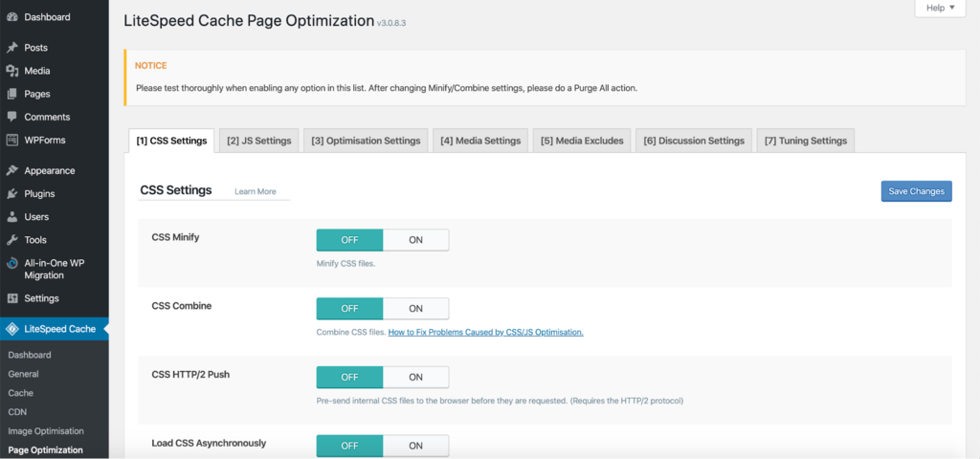Click the 'Minify CSS files.' description
Image resolution: width=980 pixels, height=459 pixels.
pos(345,264)
